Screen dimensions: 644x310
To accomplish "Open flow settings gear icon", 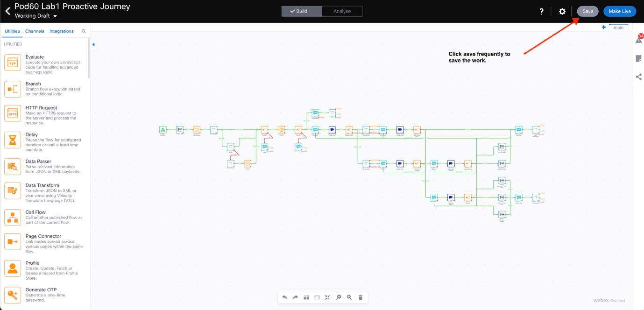I will pyautogui.click(x=562, y=11).
